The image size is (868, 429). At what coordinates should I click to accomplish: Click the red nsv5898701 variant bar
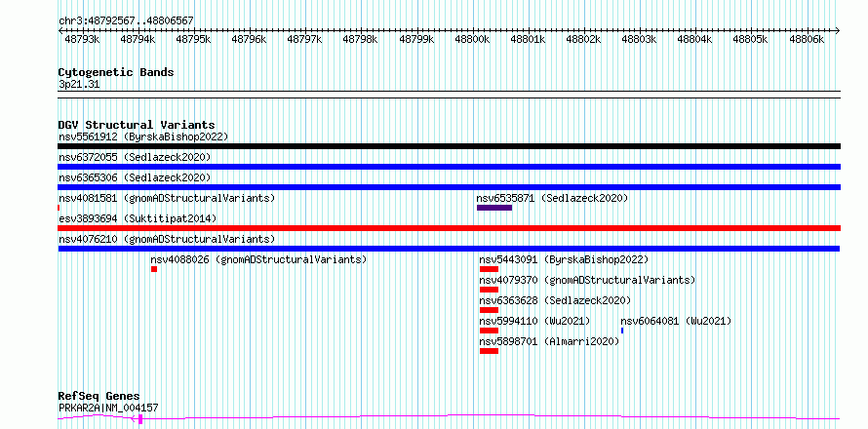[x=490, y=351]
